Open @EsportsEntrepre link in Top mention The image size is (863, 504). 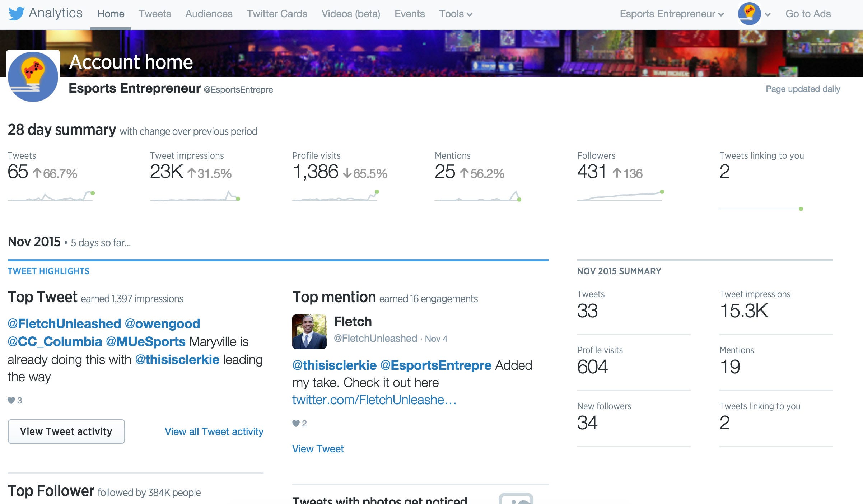pos(436,365)
